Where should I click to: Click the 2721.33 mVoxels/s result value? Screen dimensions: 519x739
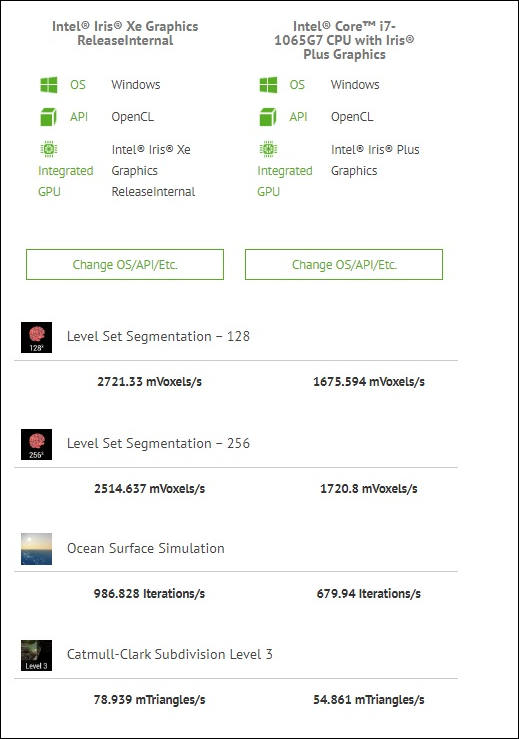click(149, 382)
